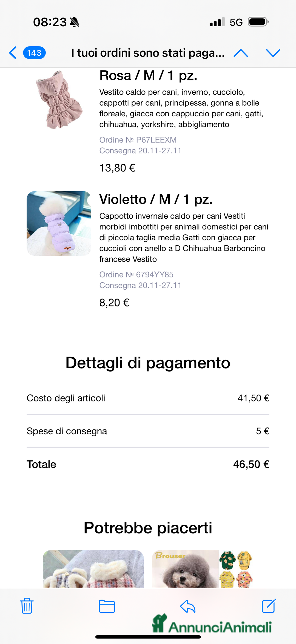Open the violet dog coat thumbnail
This screenshot has width=296, height=644.
click(59, 223)
